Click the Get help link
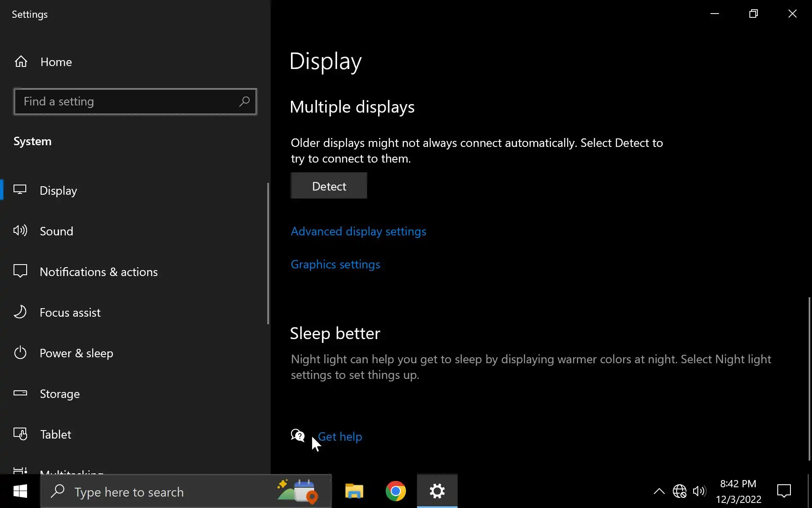812x508 pixels. point(340,436)
